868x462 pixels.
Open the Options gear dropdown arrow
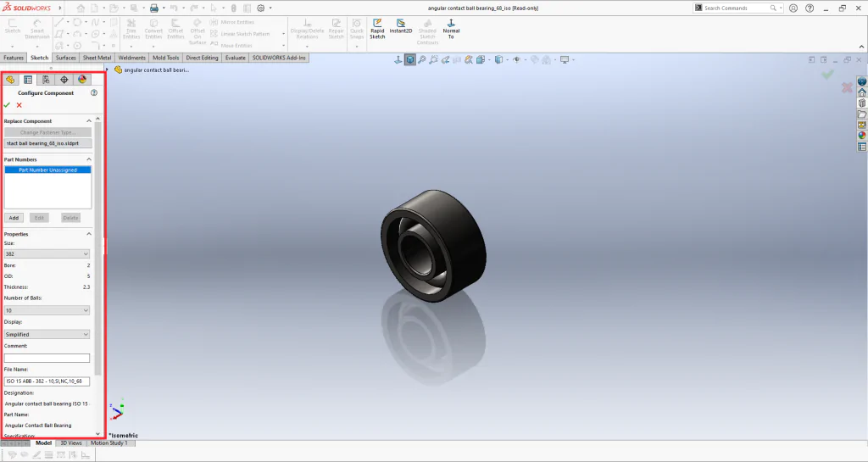pyautogui.click(x=270, y=8)
